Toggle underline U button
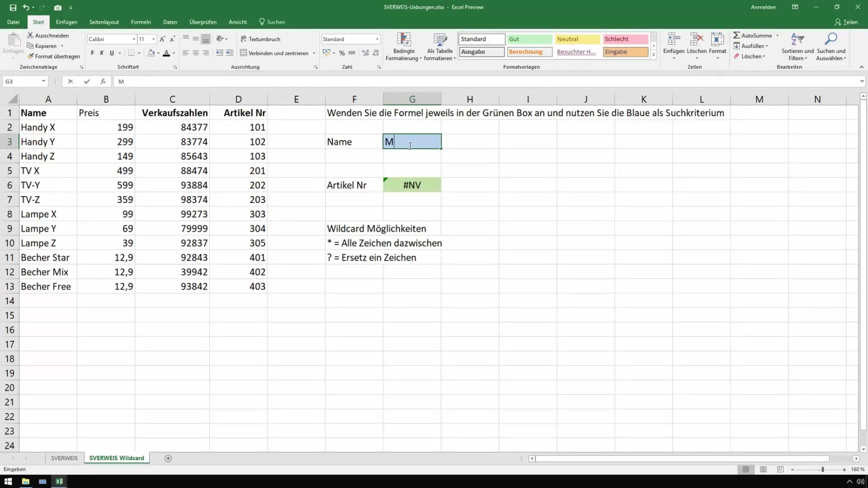The height and width of the screenshot is (488, 868). [x=112, y=53]
